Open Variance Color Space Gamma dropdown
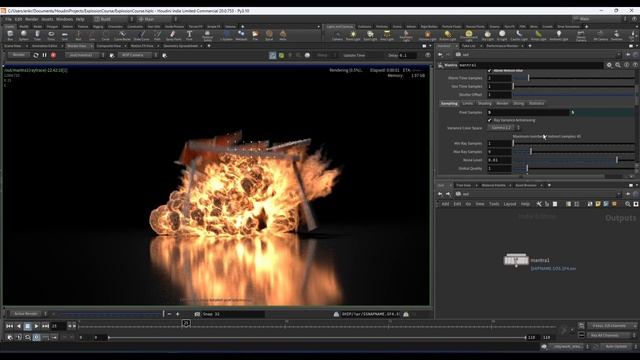The width and height of the screenshot is (640, 360). point(504,128)
